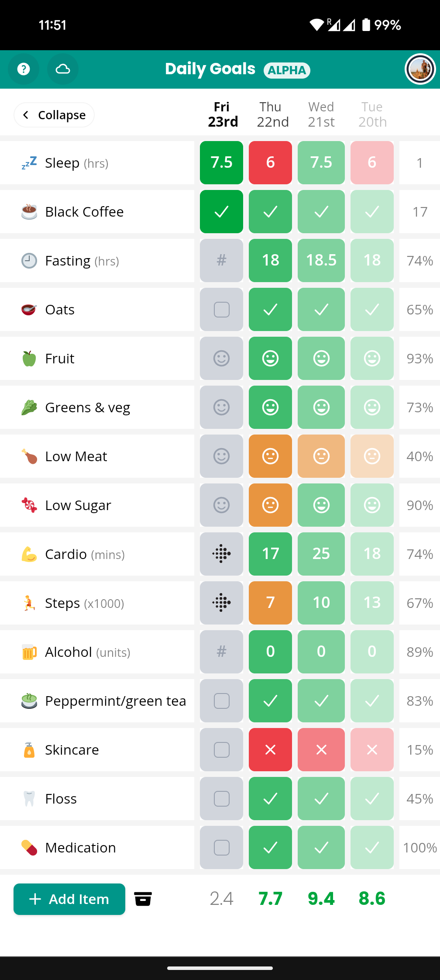Tap the Fasting clock icon
The image size is (440, 980).
point(28,261)
